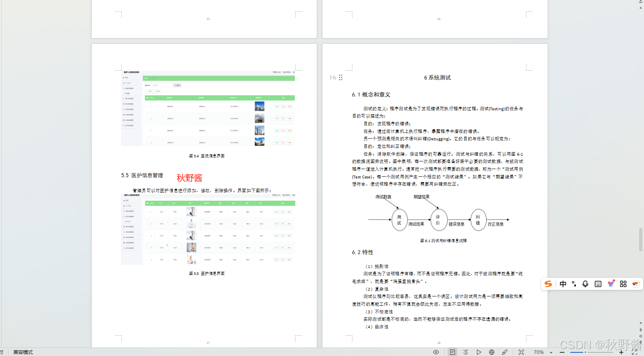
Task: Click the heading 6.1 概念和意义
Action: point(371,94)
